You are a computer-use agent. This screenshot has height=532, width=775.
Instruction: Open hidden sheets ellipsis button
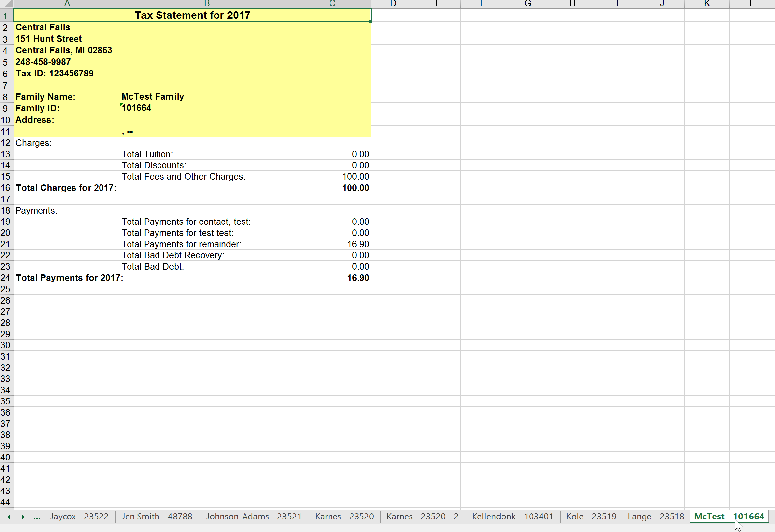click(x=37, y=517)
